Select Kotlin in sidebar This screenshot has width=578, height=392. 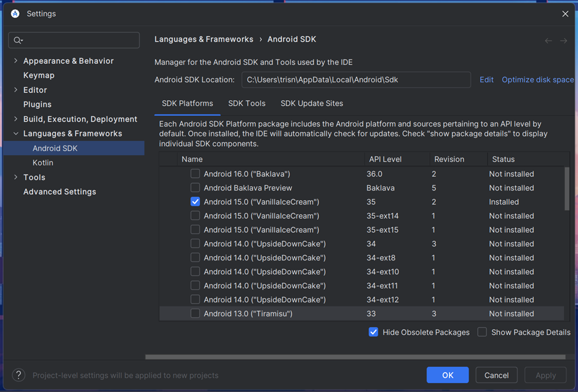(x=43, y=162)
